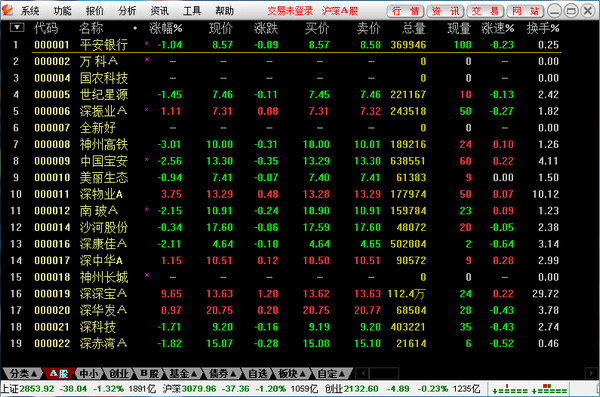600x397 pixels.
Task: Select the 世纪星源 stock row
Action: [285, 95]
